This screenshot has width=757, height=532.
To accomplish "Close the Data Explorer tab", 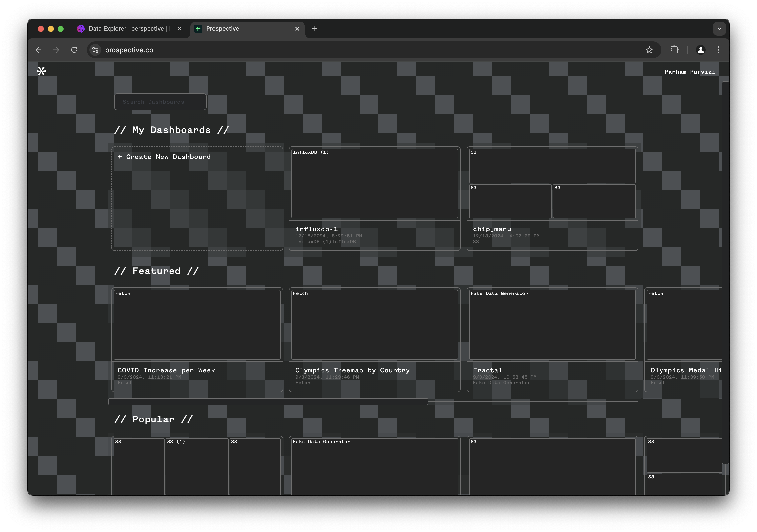I will [180, 29].
